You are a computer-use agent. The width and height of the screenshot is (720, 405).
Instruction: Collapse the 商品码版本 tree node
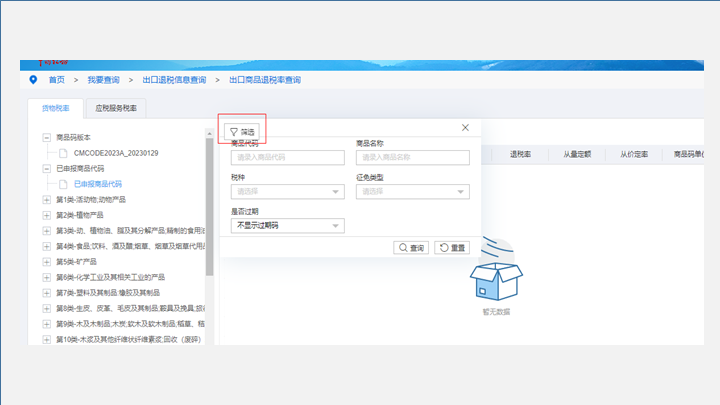pos(46,137)
